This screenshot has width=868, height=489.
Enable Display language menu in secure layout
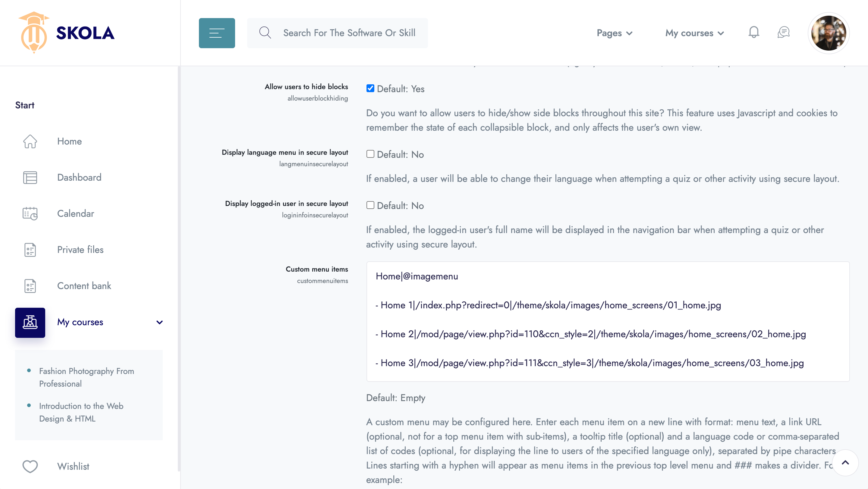370,154
